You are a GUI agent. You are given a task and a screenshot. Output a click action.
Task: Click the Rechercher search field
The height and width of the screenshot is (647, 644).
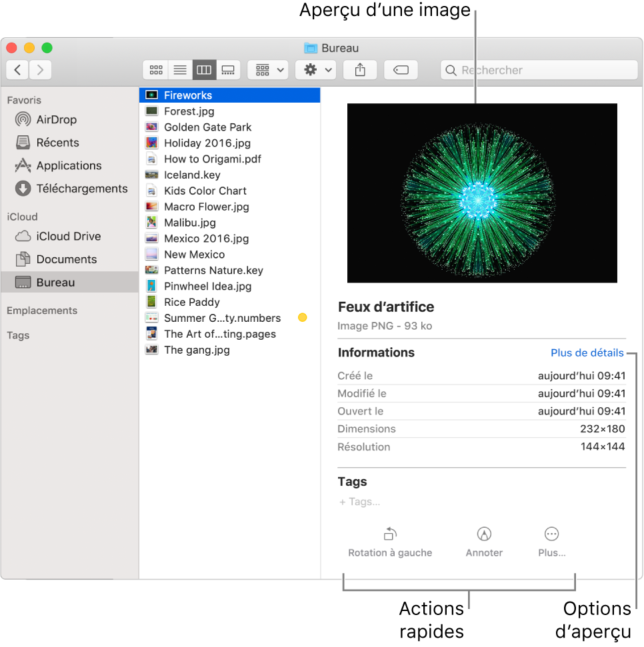pos(539,70)
